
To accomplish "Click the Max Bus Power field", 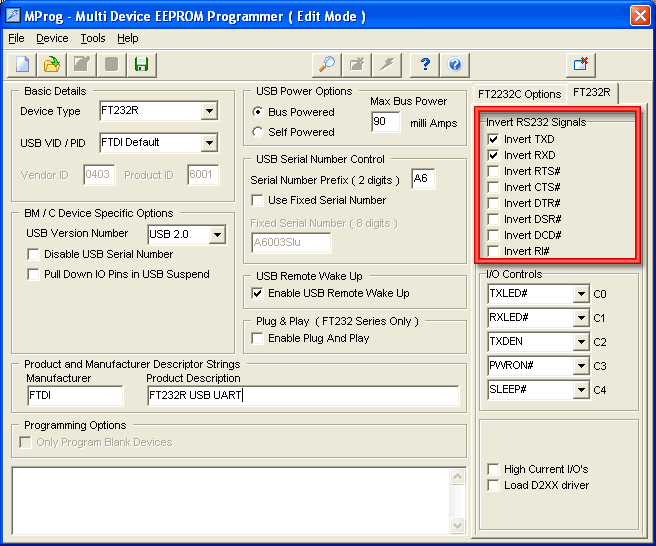I will pyautogui.click(x=385, y=122).
